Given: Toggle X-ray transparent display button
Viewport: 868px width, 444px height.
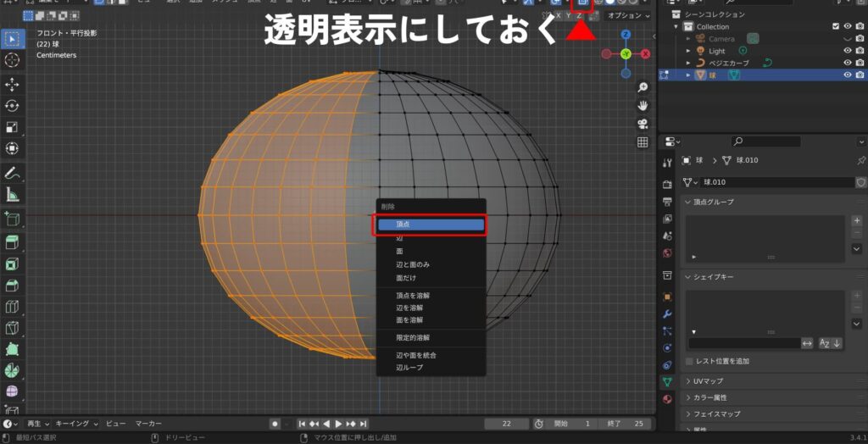Looking at the screenshot, I should pyautogui.click(x=581, y=3).
